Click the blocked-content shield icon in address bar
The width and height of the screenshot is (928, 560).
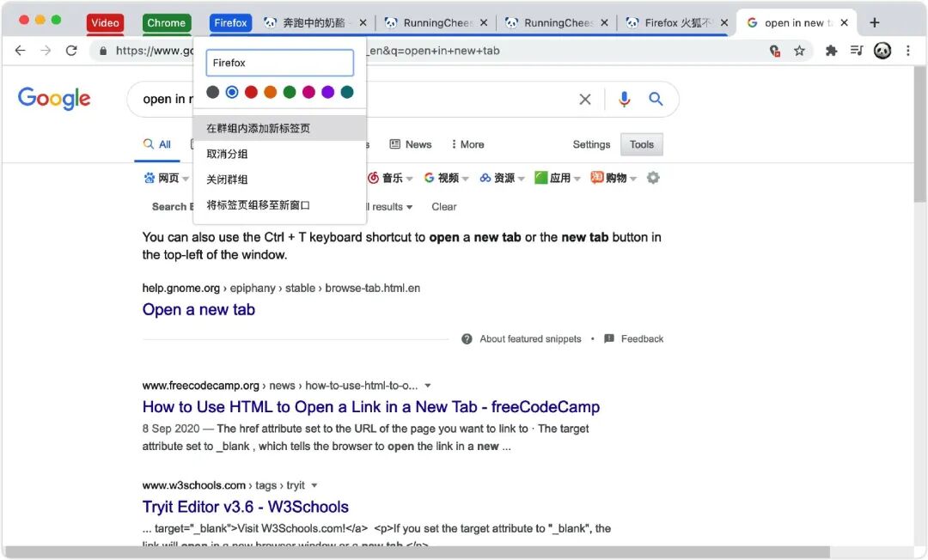point(774,51)
